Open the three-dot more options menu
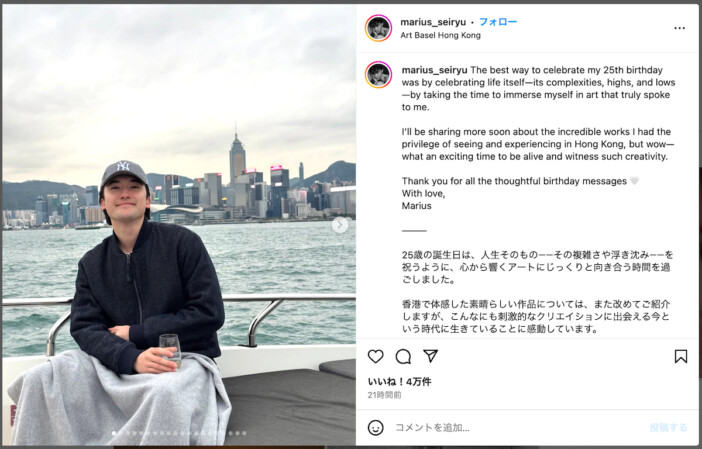Image resolution: width=702 pixels, height=449 pixels. 679,28
